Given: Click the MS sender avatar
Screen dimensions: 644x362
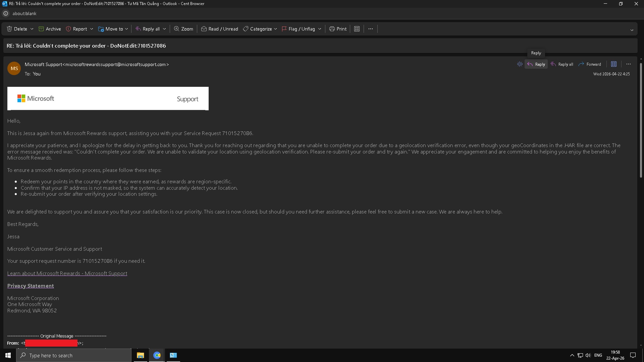Looking at the screenshot, I should pyautogui.click(x=14, y=68).
